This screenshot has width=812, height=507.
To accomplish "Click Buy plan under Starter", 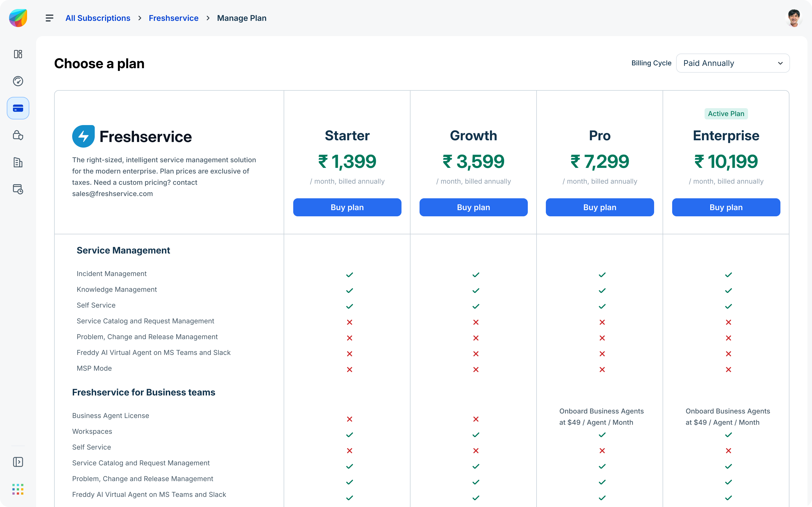I will tap(347, 207).
